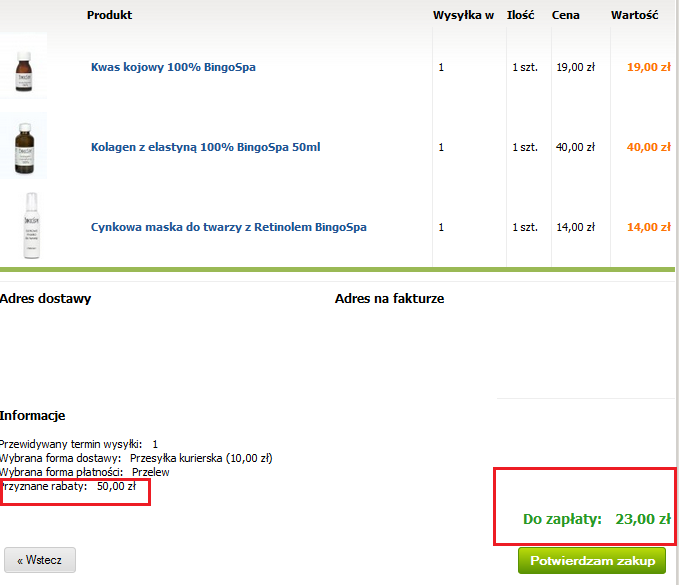Click the Wysyłka w column header

click(463, 15)
